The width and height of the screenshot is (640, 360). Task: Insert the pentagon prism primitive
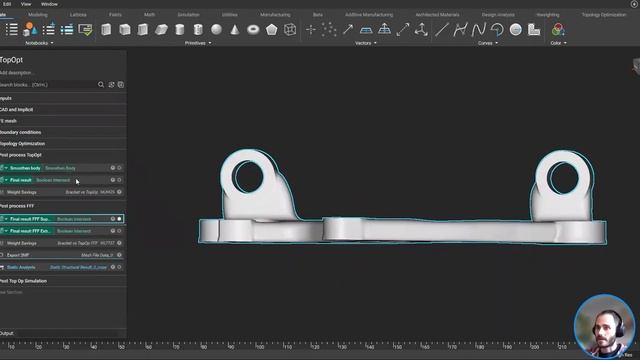click(x=271, y=29)
